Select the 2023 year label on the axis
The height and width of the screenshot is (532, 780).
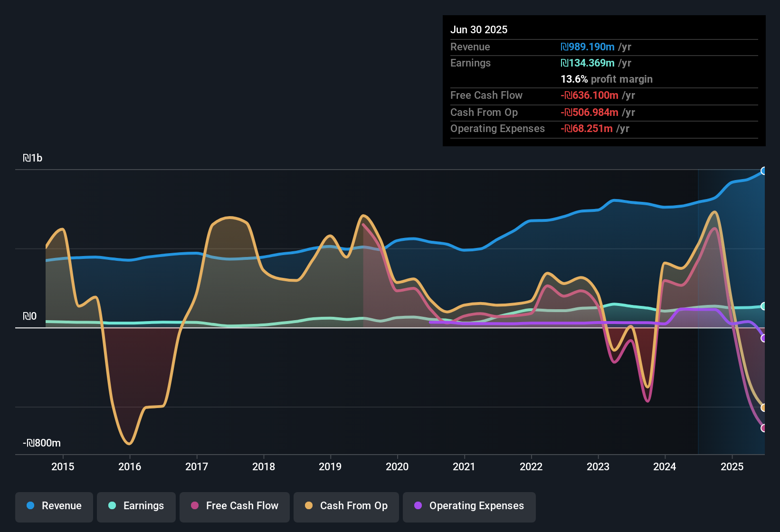pos(599,466)
